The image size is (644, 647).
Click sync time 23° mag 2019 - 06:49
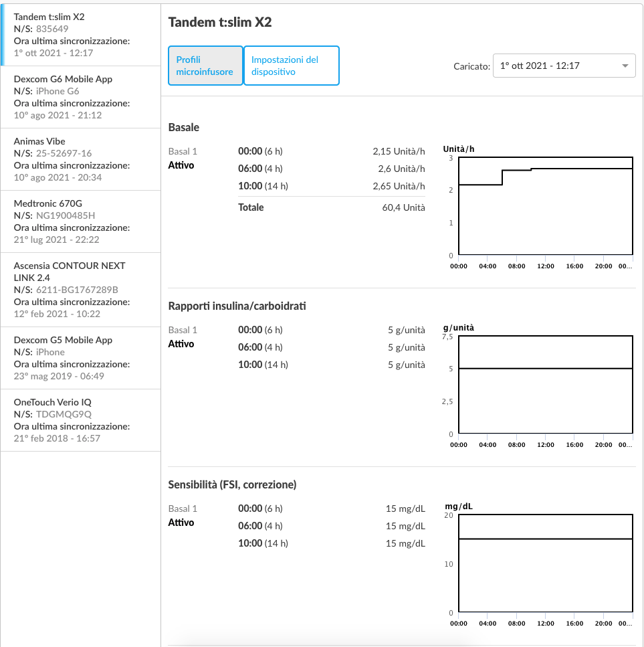click(x=59, y=376)
